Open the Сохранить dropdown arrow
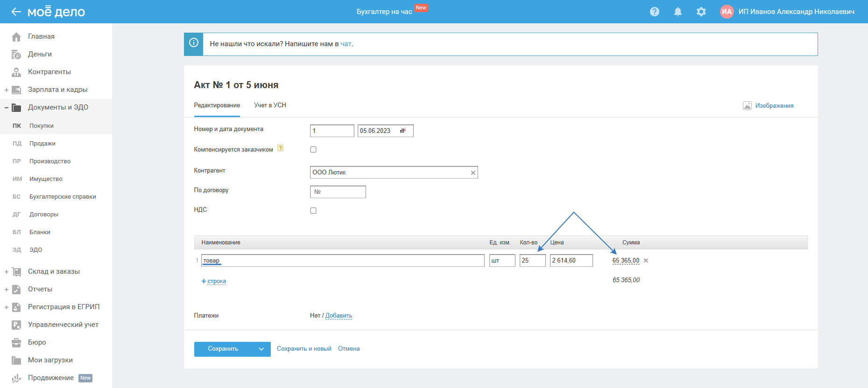Image resolution: width=868 pixels, height=388 pixels. [x=261, y=349]
